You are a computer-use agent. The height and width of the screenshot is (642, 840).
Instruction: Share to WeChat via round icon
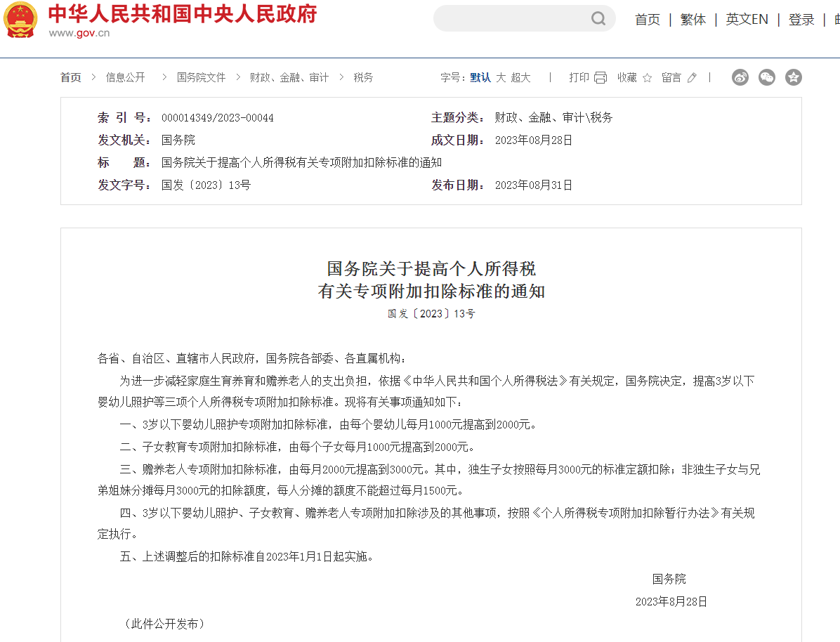[767, 78]
